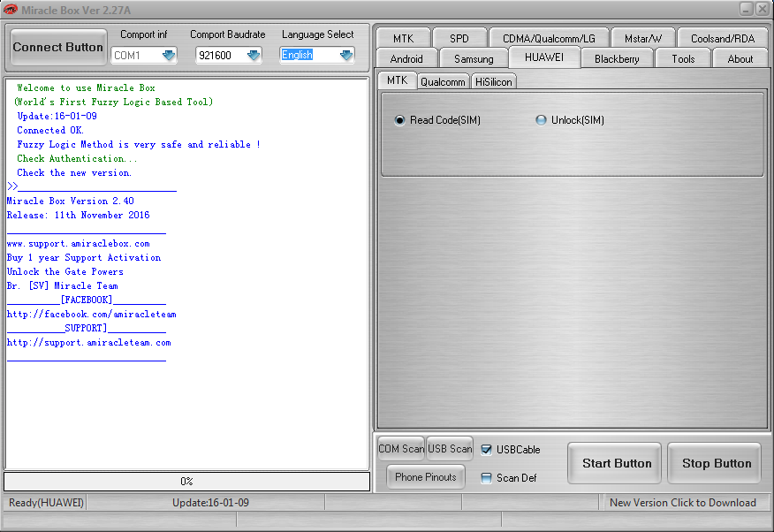Click the www.support.amiraclebox.com log line

tap(78, 243)
